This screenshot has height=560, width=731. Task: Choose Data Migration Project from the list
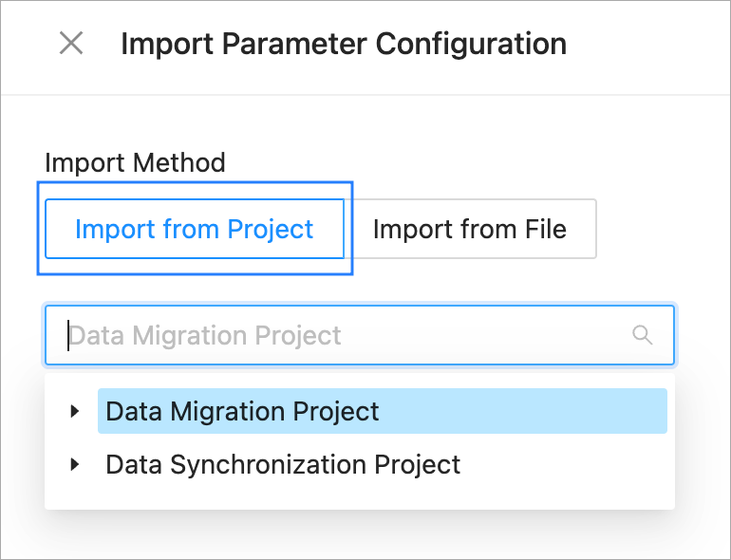tap(243, 411)
